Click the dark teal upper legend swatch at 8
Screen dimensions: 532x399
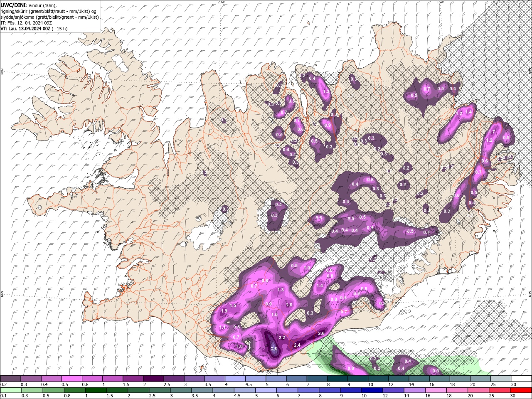click(337, 379)
